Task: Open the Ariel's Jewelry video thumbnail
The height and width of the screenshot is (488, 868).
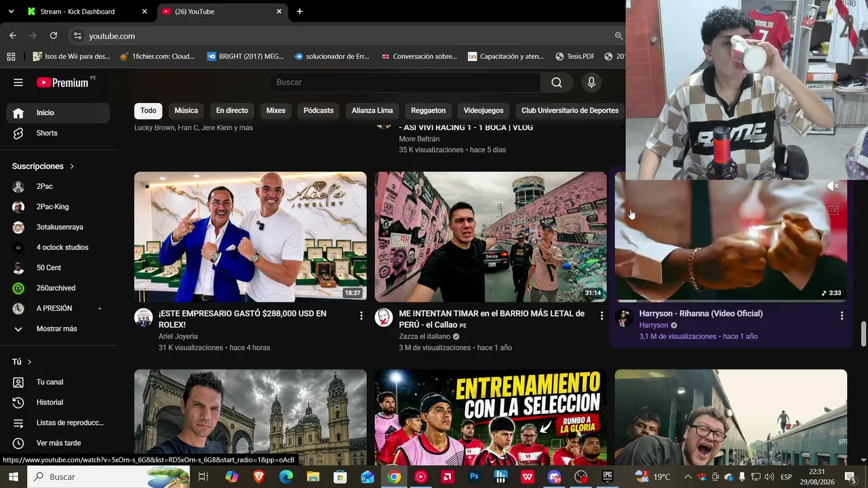Action: pyautogui.click(x=250, y=237)
